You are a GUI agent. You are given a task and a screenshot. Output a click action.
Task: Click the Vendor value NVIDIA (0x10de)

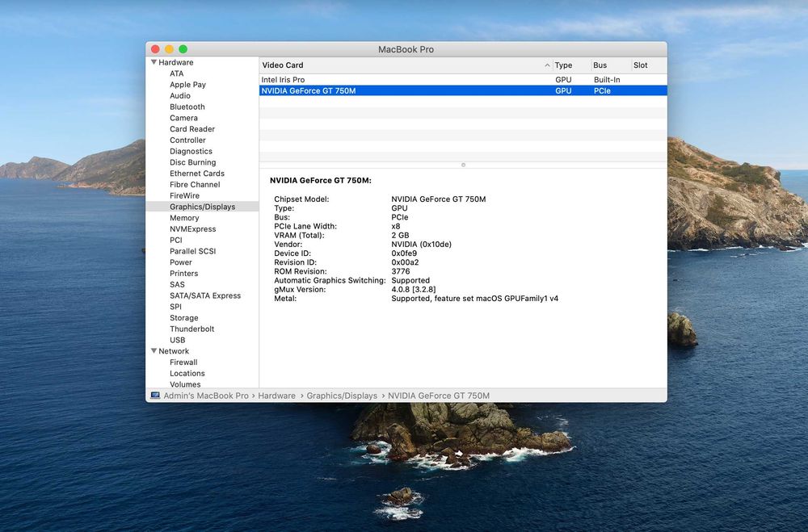pyautogui.click(x=421, y=244)
